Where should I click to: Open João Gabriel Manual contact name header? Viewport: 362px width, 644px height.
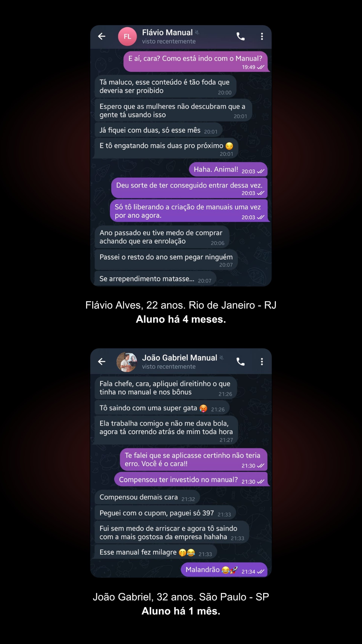[179, 358]
